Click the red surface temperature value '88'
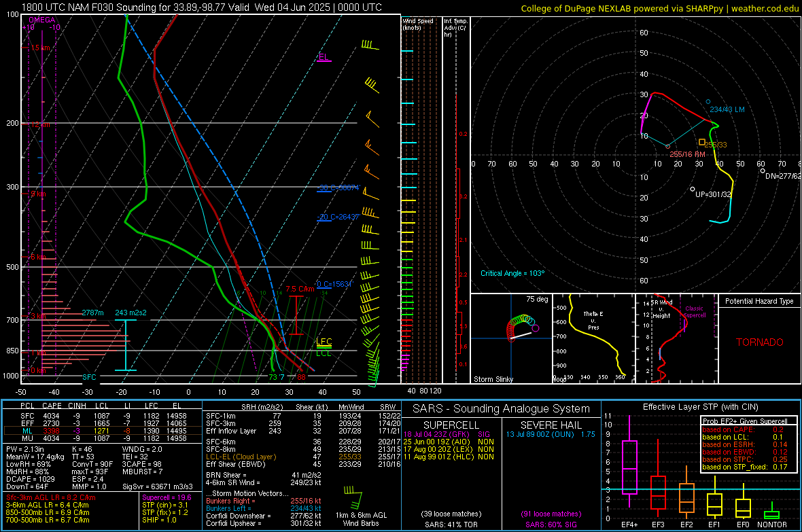The width and height of the screenshot is (802, 532). pos(301,377)
